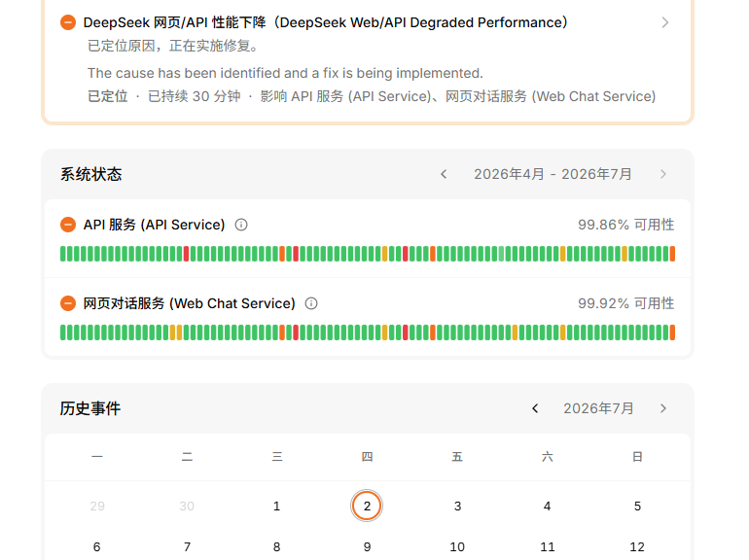Open Web Chat Service info tooltip icon
Screen dimensions: 749x560
click(311, 303)
